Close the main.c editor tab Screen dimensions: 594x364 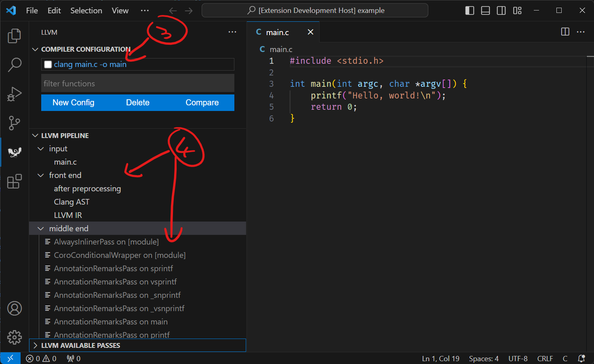310,32
